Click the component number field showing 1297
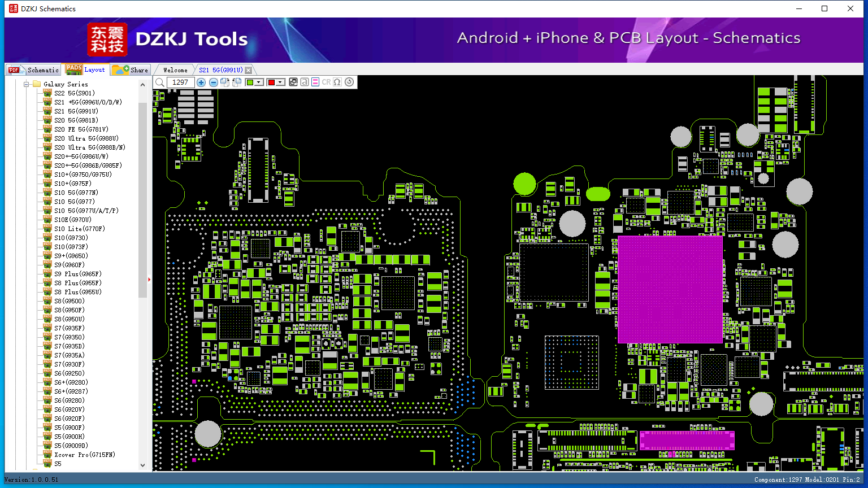 tap(180, 82)
